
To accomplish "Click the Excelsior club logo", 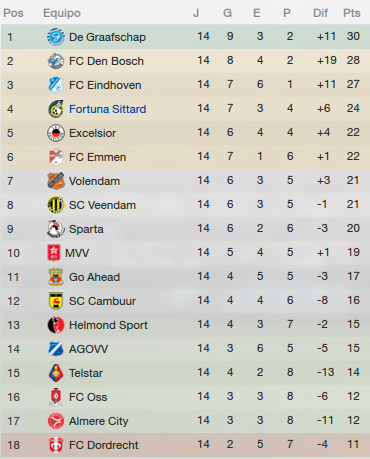I will [56, 133].
